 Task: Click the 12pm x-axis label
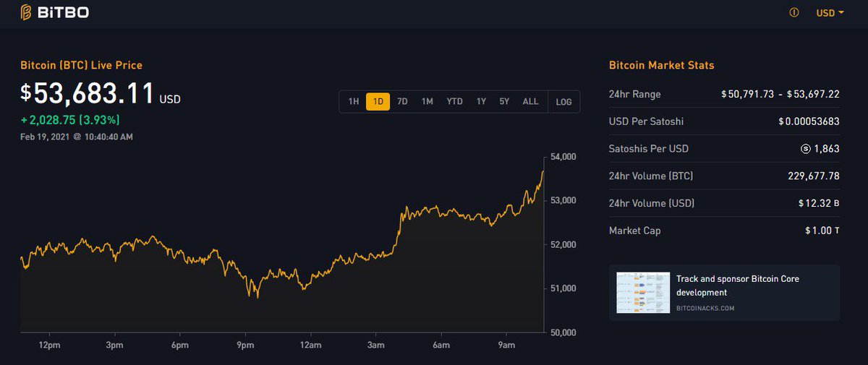coord(49,345)
